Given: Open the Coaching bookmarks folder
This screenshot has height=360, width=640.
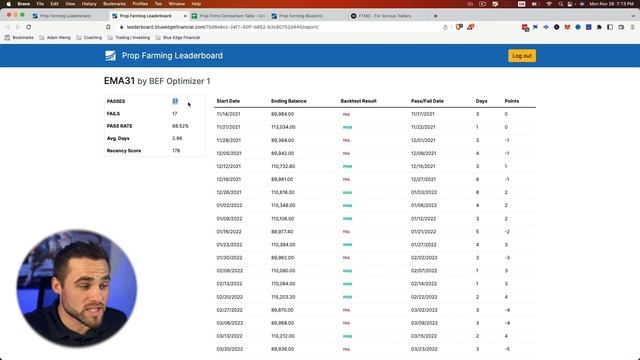Looking at the screenshot, I should click(x=89, y=38).
